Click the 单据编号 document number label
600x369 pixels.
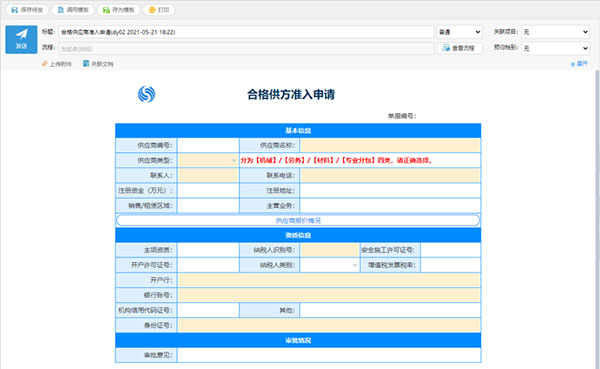[402, 116]
